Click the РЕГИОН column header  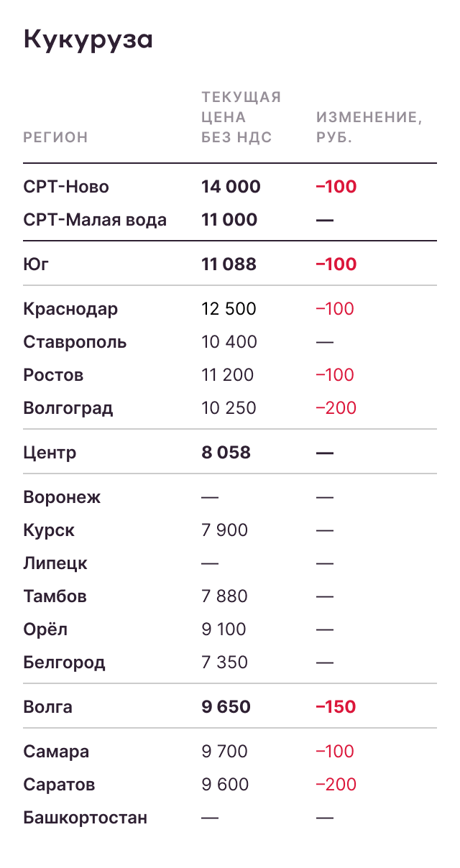pos(55,137)
